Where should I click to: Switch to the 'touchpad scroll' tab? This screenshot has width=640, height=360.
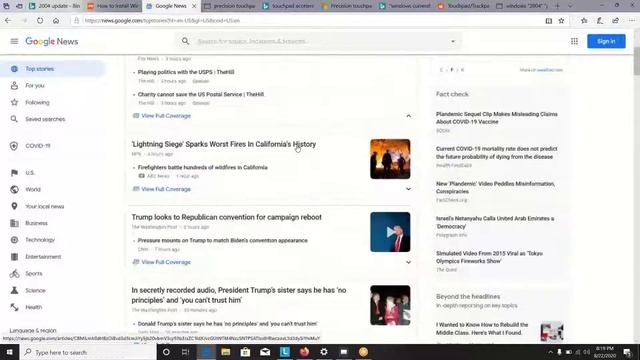coord(289,6)
